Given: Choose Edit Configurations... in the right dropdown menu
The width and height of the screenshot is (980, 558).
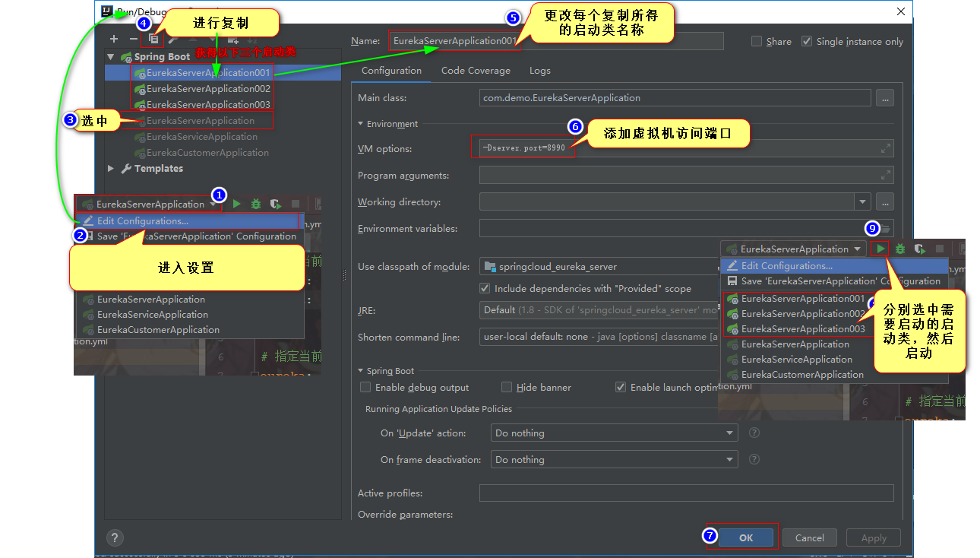Looking at the screenshot, I should point(834,266).
